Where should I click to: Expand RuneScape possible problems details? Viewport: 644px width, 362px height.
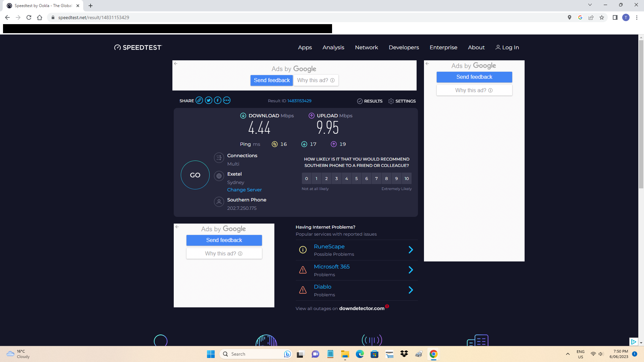click(x=411, y=250)
